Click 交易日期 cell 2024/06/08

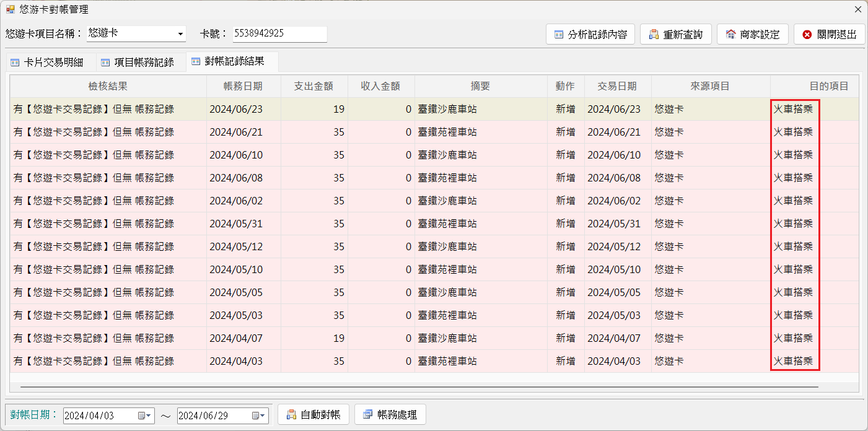click(x=618, y=178)
